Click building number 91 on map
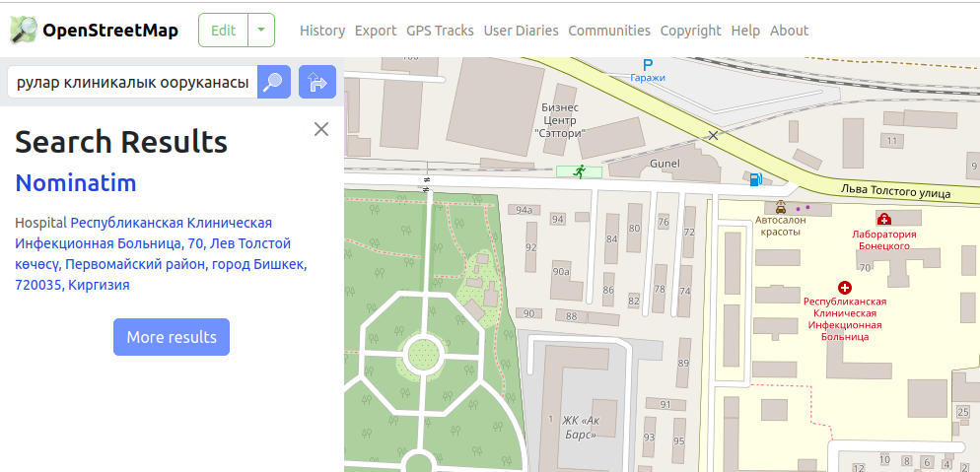The width and height of the screenshot is (980, 472). click(x=665, y=405)
